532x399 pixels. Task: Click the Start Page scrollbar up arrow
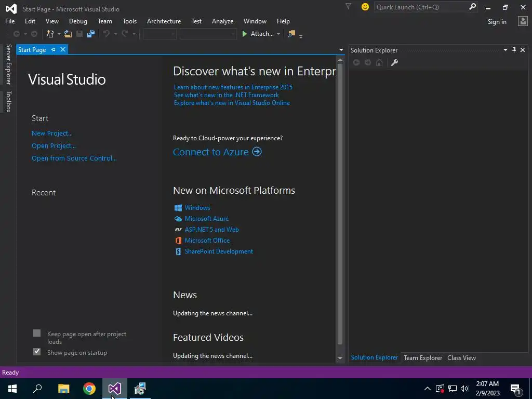click(340, 60)
